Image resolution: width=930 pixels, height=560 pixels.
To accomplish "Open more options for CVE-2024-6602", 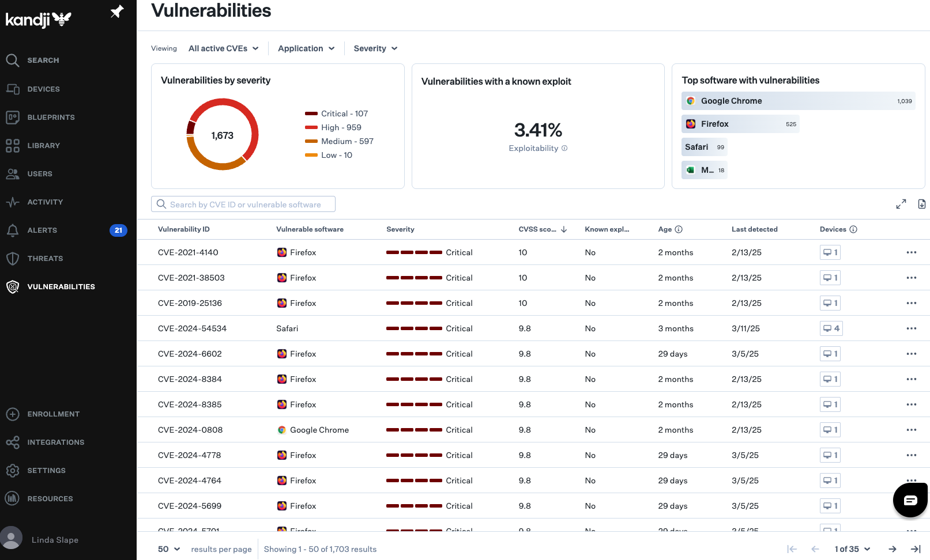I will tap(911, 354).
